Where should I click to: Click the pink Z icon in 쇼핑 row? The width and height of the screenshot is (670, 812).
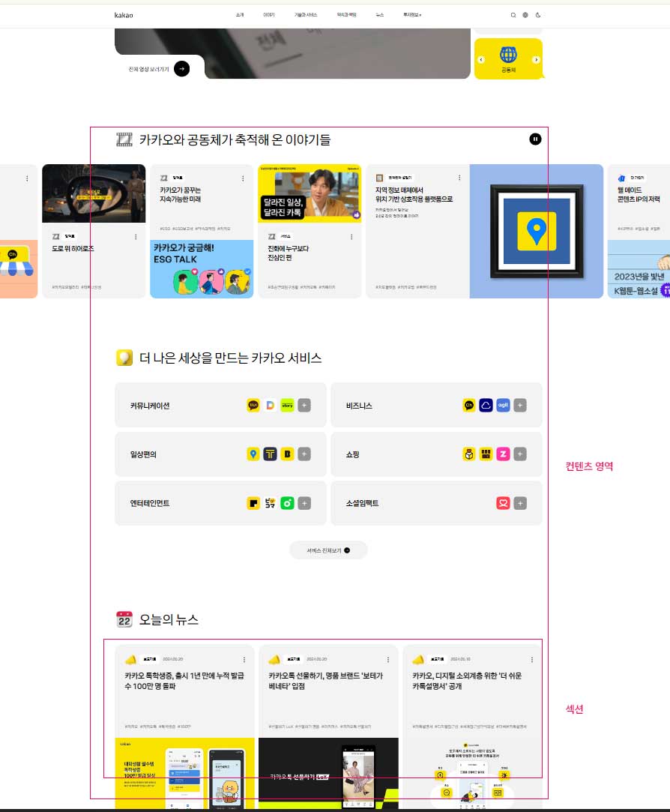click(503, 454)
